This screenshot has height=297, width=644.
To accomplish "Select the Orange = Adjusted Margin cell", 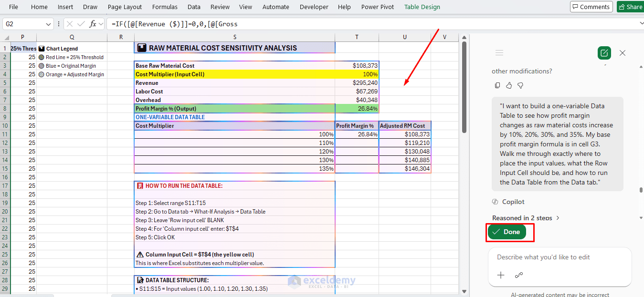I will click(72, 74).
